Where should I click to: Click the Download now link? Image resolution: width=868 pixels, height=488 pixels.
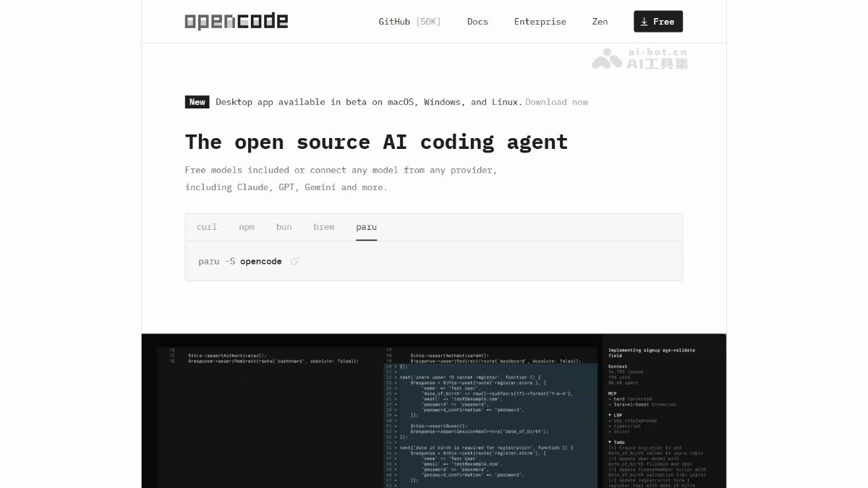click(556, 102)
